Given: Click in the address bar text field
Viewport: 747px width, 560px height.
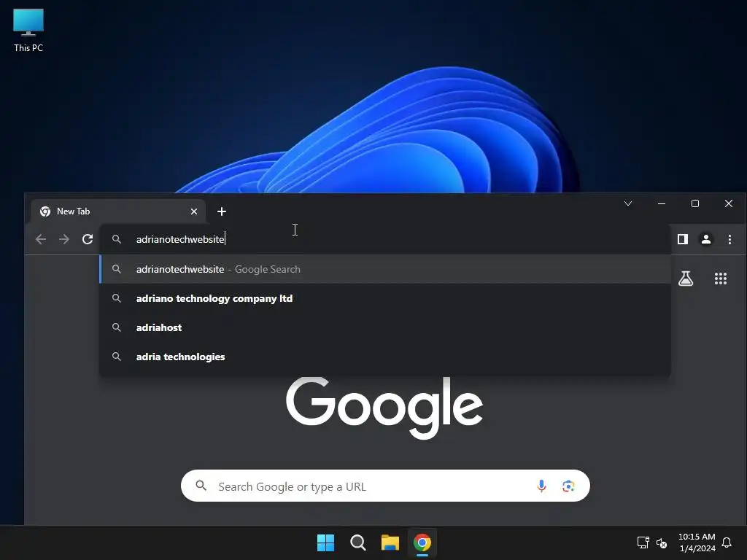Looking at the screenshot, I should click(385, 239).
